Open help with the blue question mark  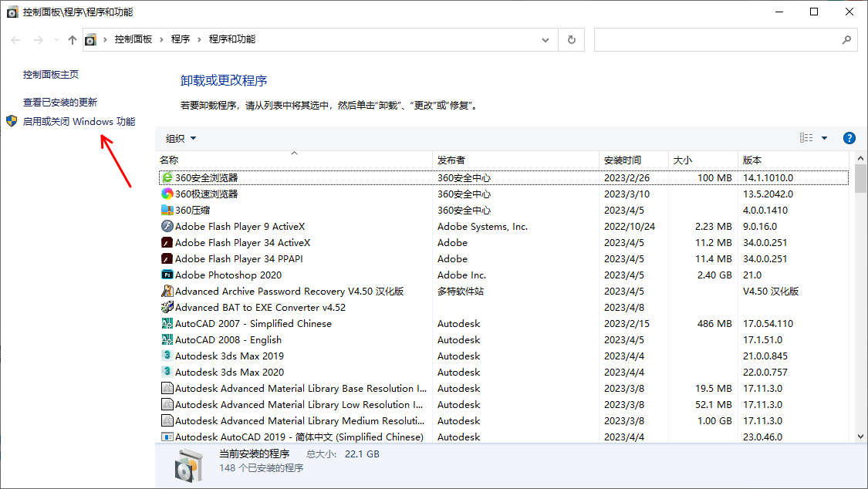tap(849, 138)
